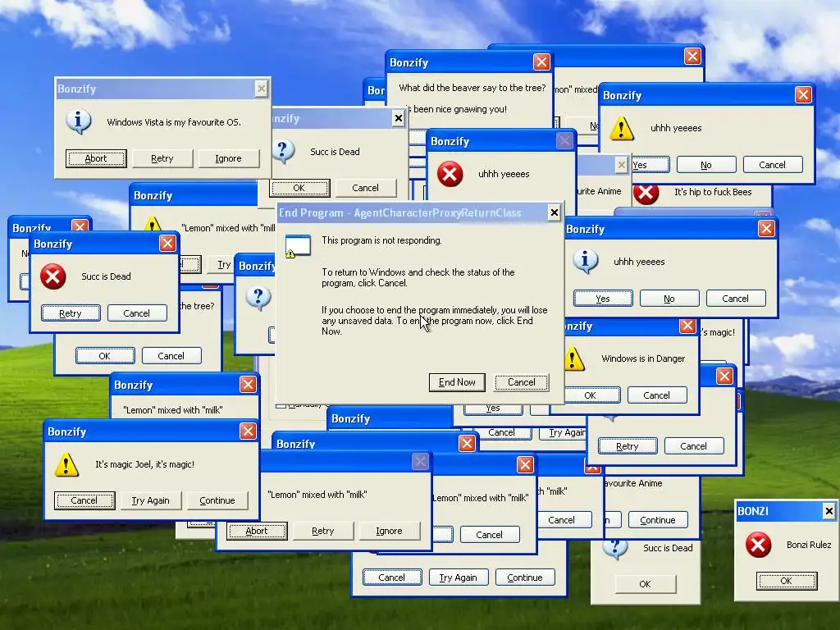
Task: Close the Windows is in Danger dialog
Action: pos(687,326)
